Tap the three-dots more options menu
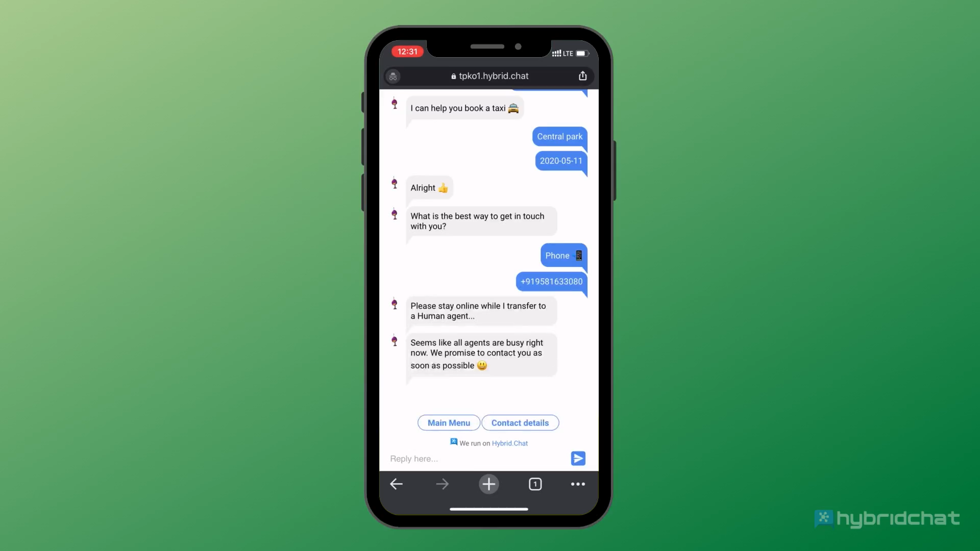Screen dimensions: 980x551 [x=577, y=484]
